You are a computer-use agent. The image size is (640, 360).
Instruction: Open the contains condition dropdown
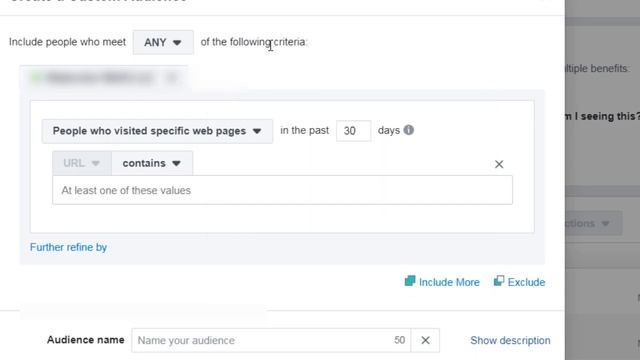(x=152, y=163)
